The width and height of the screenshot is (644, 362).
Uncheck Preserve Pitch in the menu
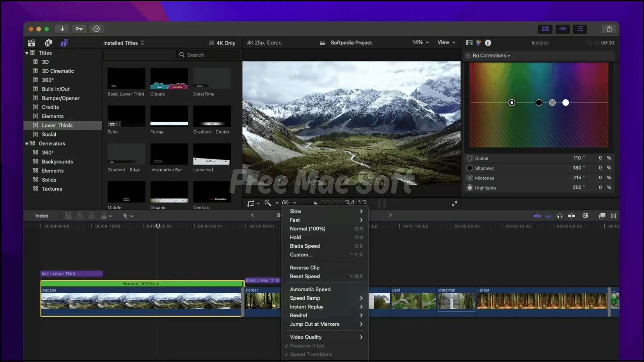point(308,346)
